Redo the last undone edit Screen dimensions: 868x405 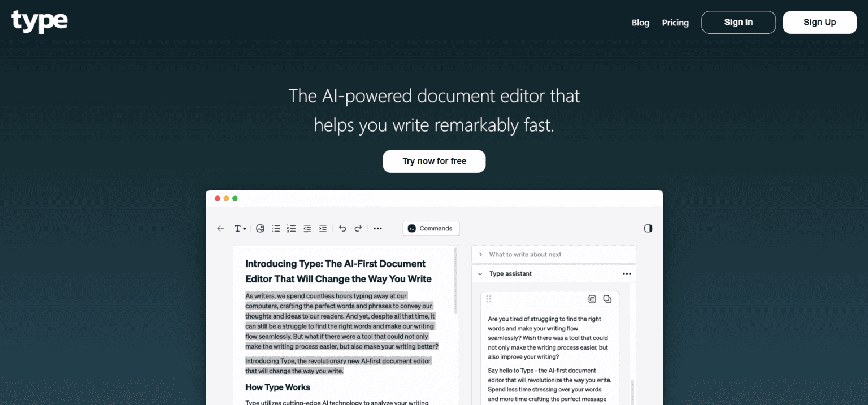(358, 229)
